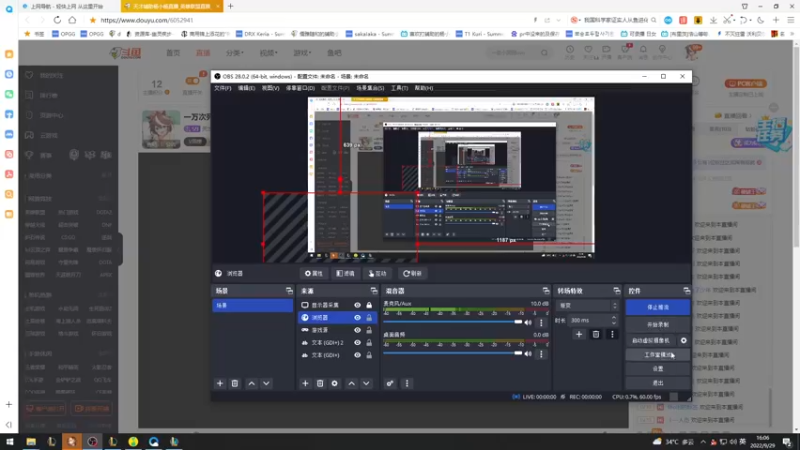This screenshot has height=450, width=800.
Task: Open the scene transition type dropdown
Action: click(x=587, y=306)
